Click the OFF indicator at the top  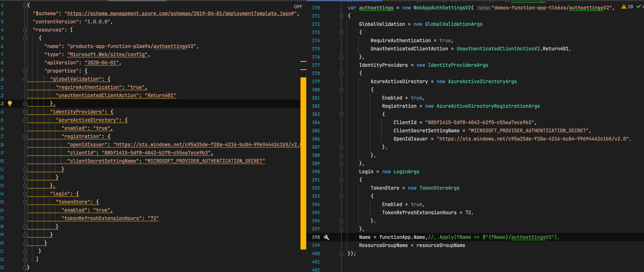coord(298,7)
